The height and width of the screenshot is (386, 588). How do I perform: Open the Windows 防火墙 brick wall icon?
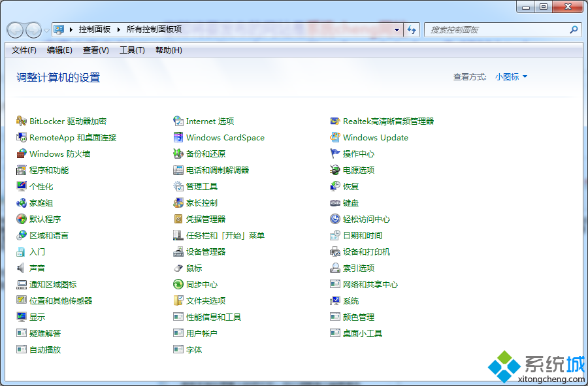click(22, 153)
